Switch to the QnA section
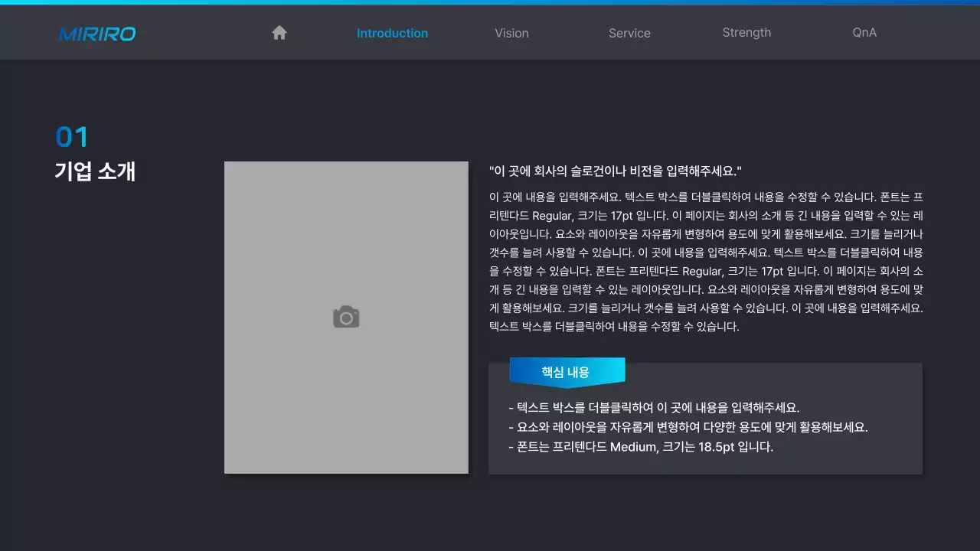The height and width of the screenshot is (551, 980). [864, 32]
